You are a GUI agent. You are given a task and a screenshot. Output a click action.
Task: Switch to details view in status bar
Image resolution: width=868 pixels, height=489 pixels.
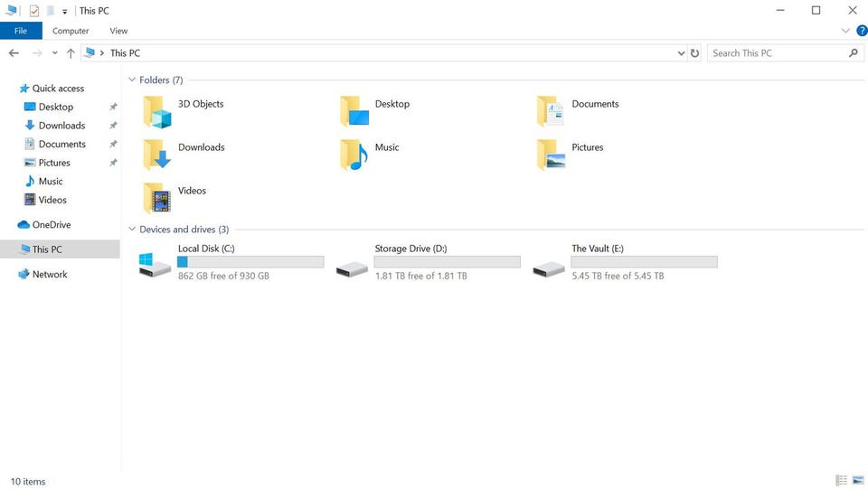pyautogui.click(x=842, y=480)
